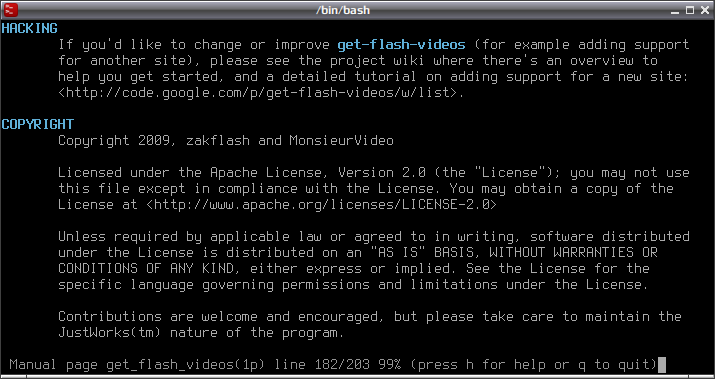
Task: Click the Copyright 2009 zakflash line
Action: tap(226, 140)
